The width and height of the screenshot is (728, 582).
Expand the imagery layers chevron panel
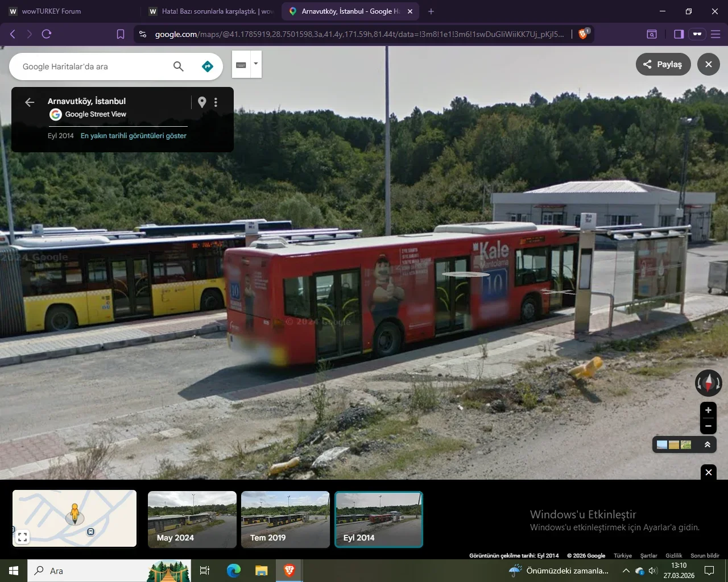(708, 444)
